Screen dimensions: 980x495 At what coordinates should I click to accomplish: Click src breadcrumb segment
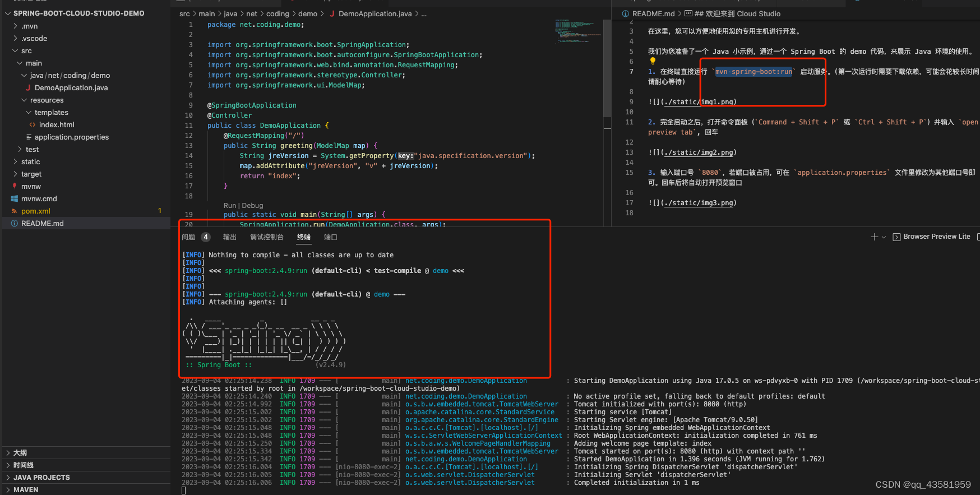(x=184, y=13)
